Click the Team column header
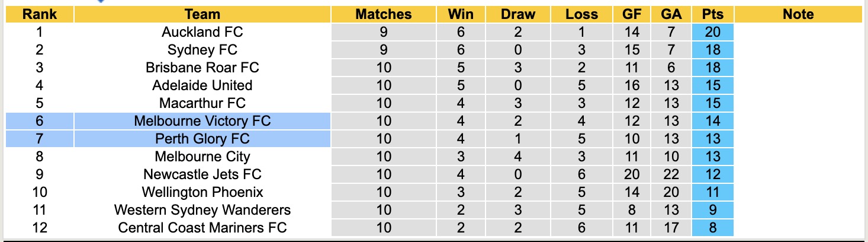The width and height of the screenshot is (868, 242). coord(202,14)
